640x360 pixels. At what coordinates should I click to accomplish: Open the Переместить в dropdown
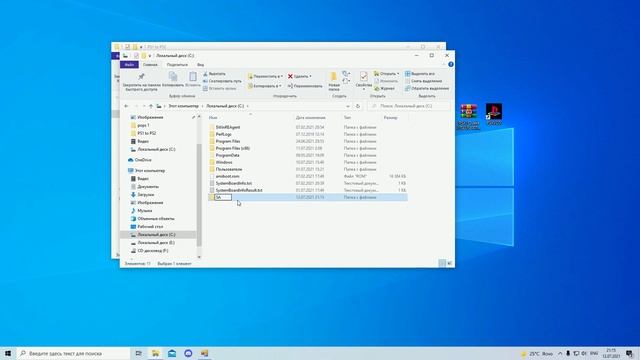pyautogui.click(x=265, y=76)
